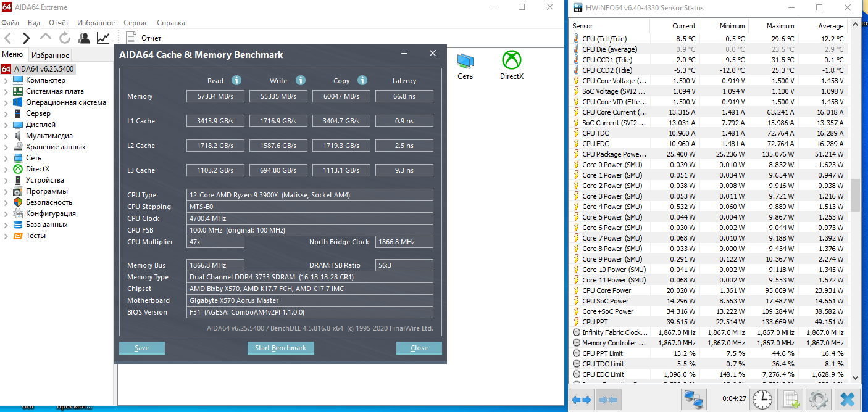868x412 pixels.
Task: Expand the Сеть tree node
Action: tap(6, 158)
